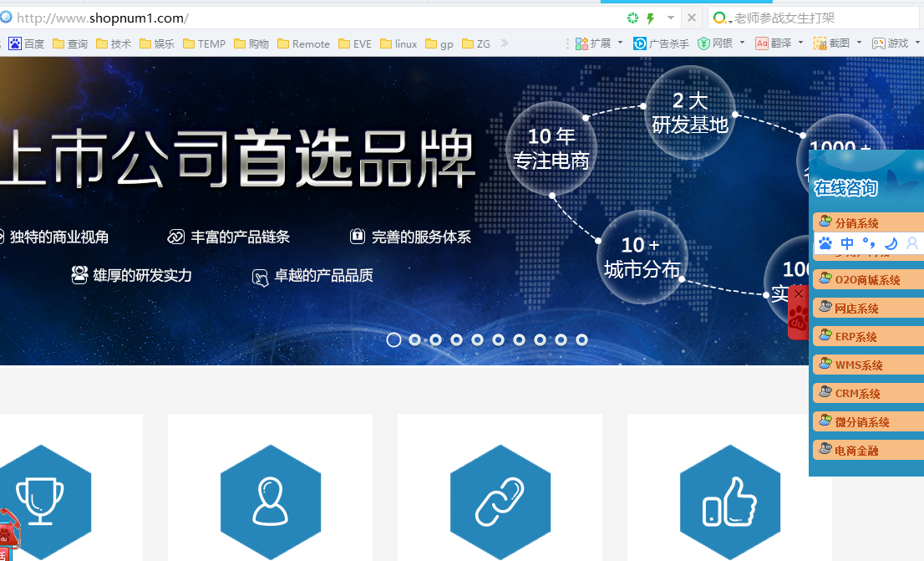Open the TEMP bookmark folder
Image resolution: width=924 pixels, height=561 pixels.
(x=205, y=43)
